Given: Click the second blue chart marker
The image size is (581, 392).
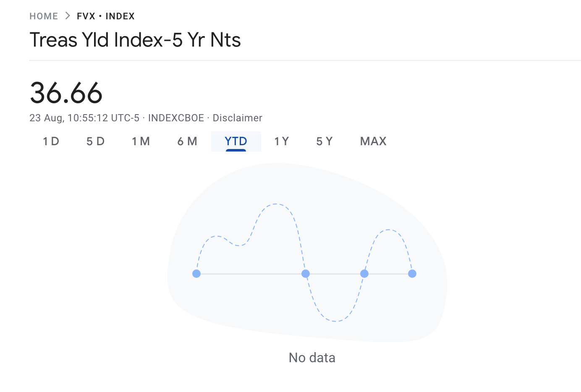Looking at the screenshot, I should [306, 273].
